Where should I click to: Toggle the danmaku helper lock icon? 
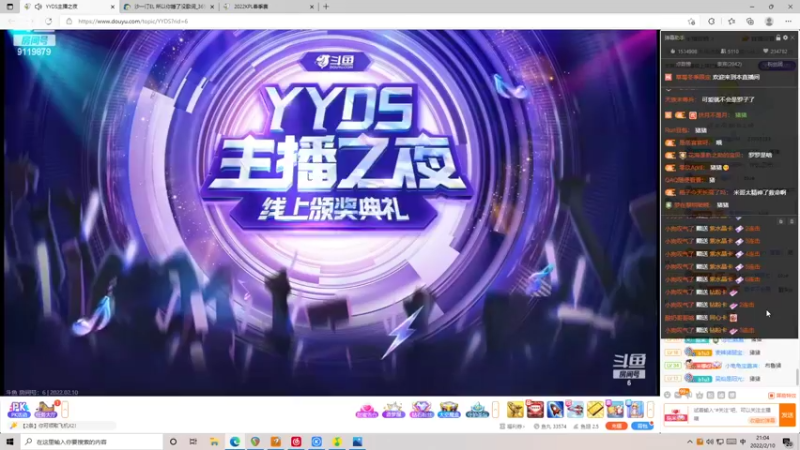pos(778,38)
